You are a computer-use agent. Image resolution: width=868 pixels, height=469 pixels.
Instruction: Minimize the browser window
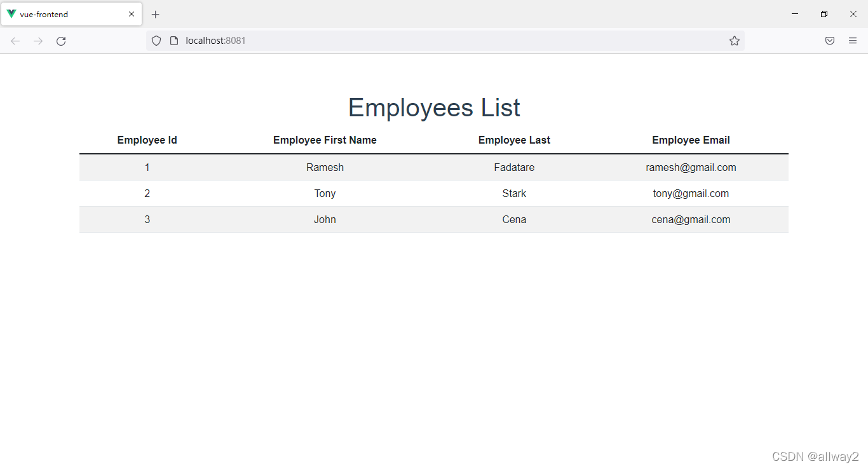795,14
